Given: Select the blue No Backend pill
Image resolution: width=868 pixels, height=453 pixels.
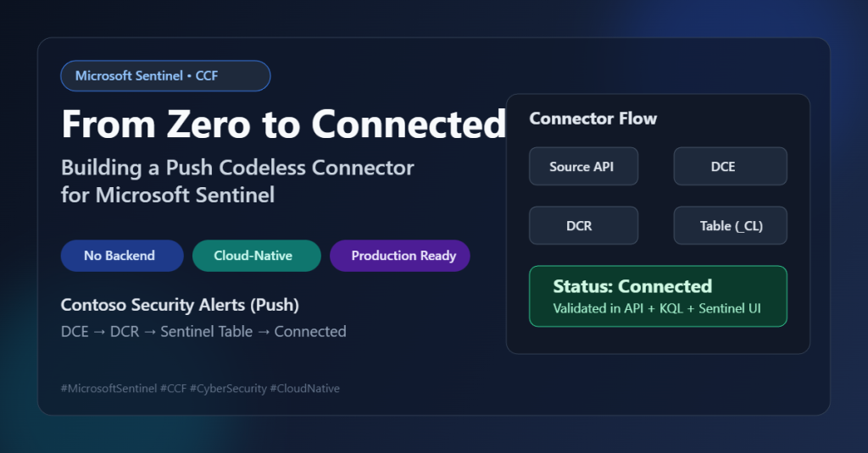Looking at the screenshot, I should point(121,256).
